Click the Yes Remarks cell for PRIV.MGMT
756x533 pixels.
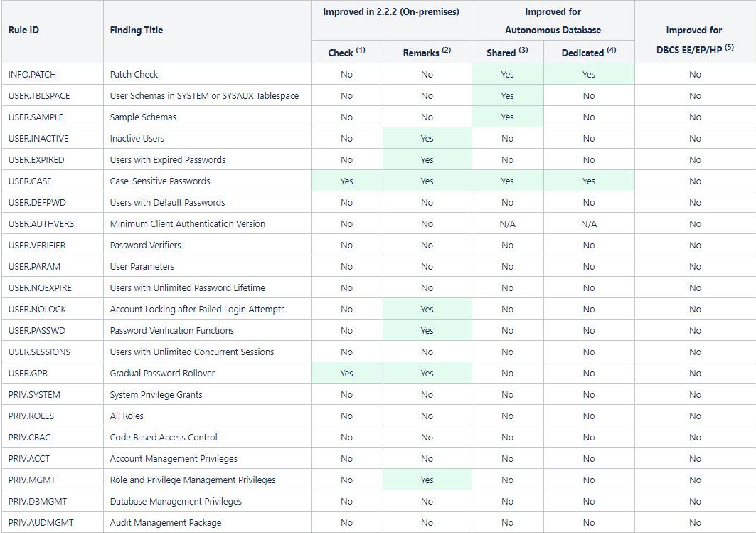point(427,480)
